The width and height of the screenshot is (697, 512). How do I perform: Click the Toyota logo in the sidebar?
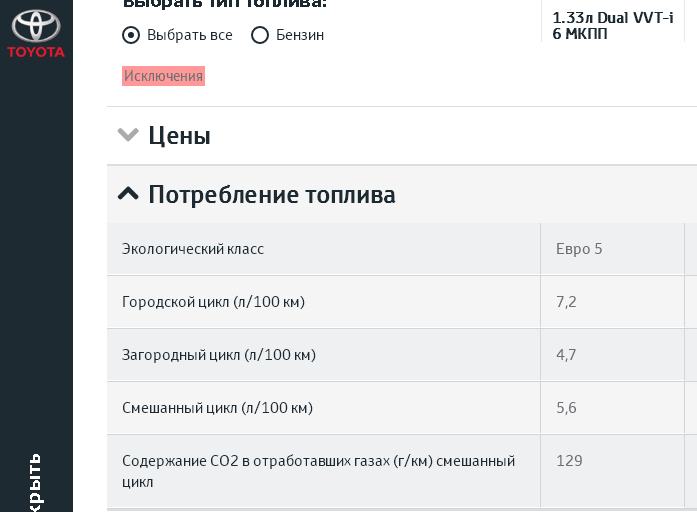point(36,35)
